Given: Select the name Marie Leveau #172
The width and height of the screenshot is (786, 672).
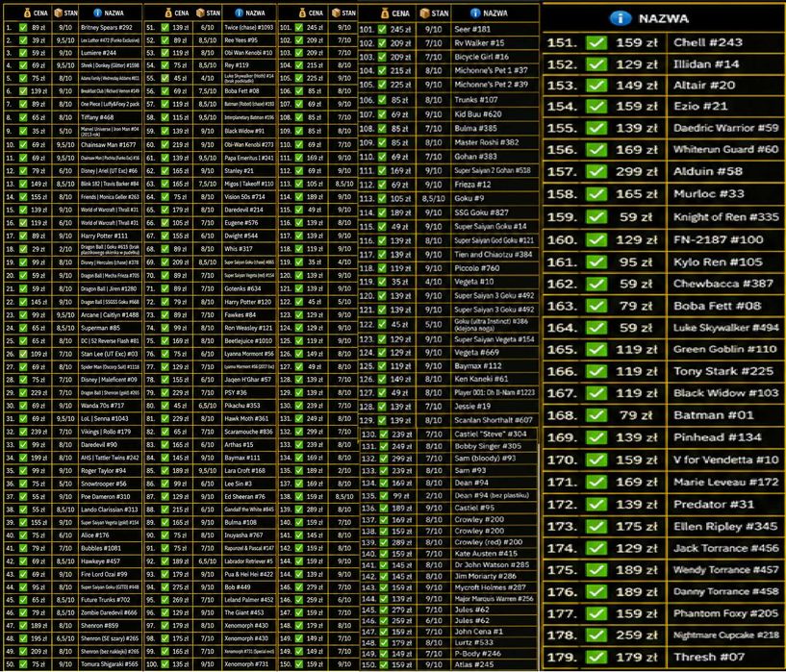Looking at the screenshot, I should (x=725, y=482).
